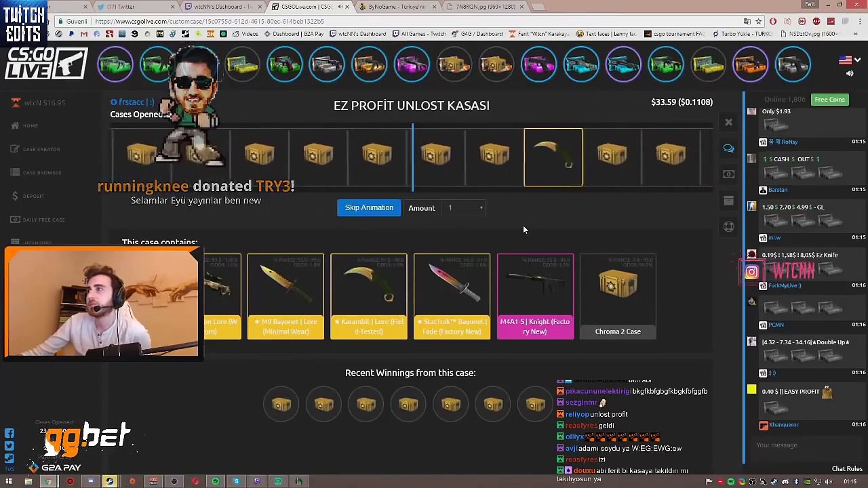The width and height of the screenshot is (868, 488).
Task: Select the Karambit Lore Field-Tested card
Action: coord(369,296)
